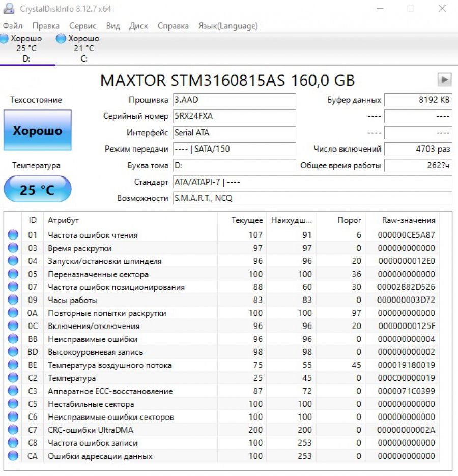The width and height of the screenshot is (458, 476).
Task: Click the status dot beside Неисправимые ошибки
Action: [x=13, y=339]
